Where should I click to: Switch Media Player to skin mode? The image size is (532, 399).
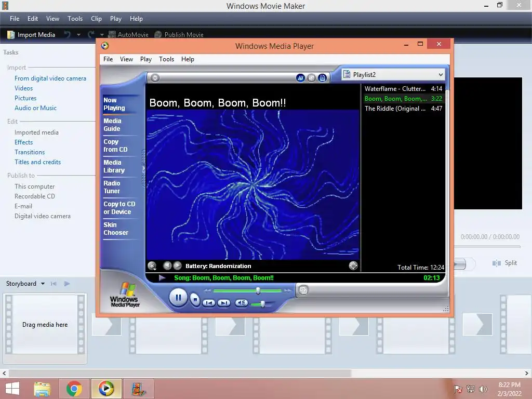tap(303, 290)
